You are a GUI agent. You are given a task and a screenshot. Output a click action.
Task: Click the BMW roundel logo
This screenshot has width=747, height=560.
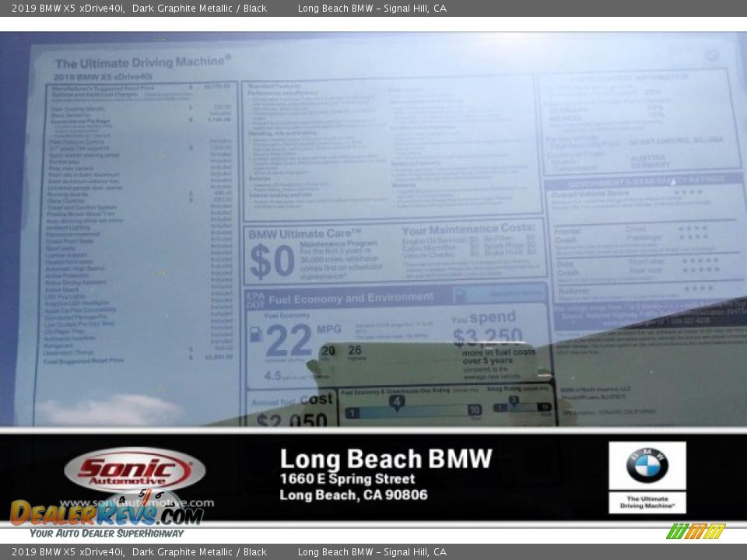[x=647, y=465]
